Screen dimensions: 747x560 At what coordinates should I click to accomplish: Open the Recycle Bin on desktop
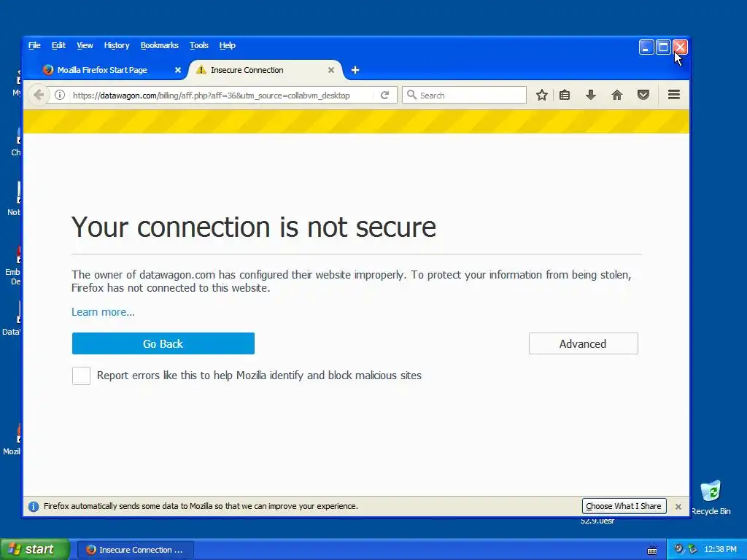711,497
